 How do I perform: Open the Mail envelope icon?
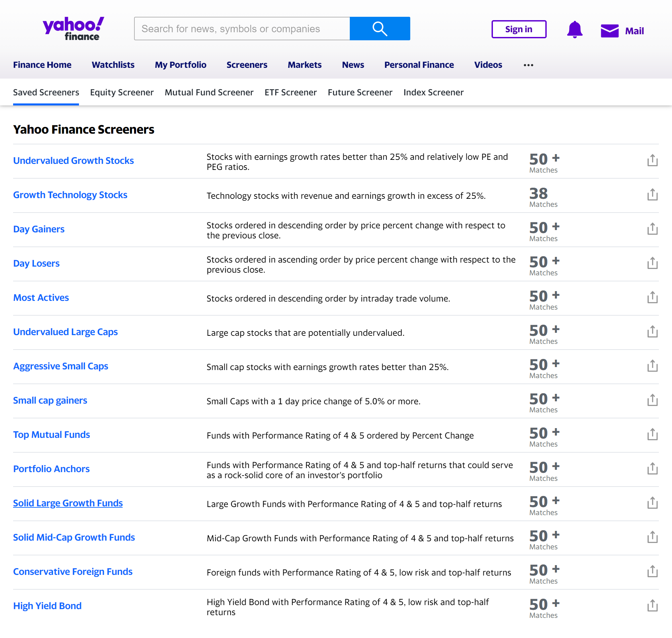coord(610,31)
